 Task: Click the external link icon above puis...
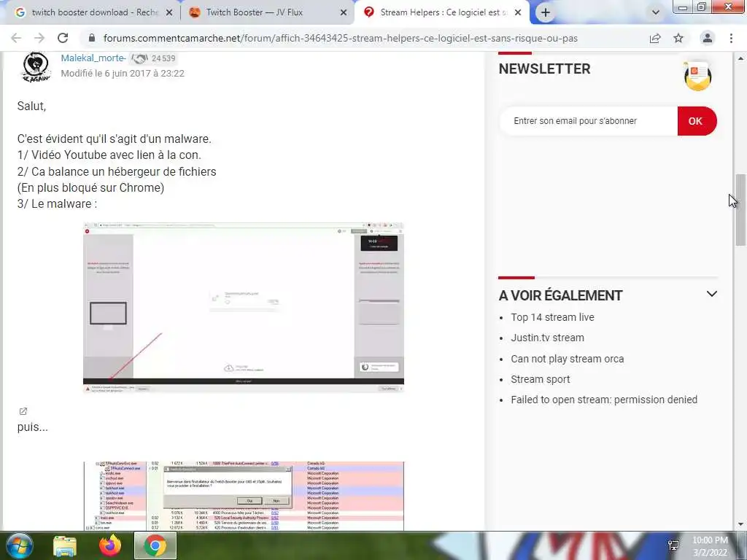pos(23,411)
